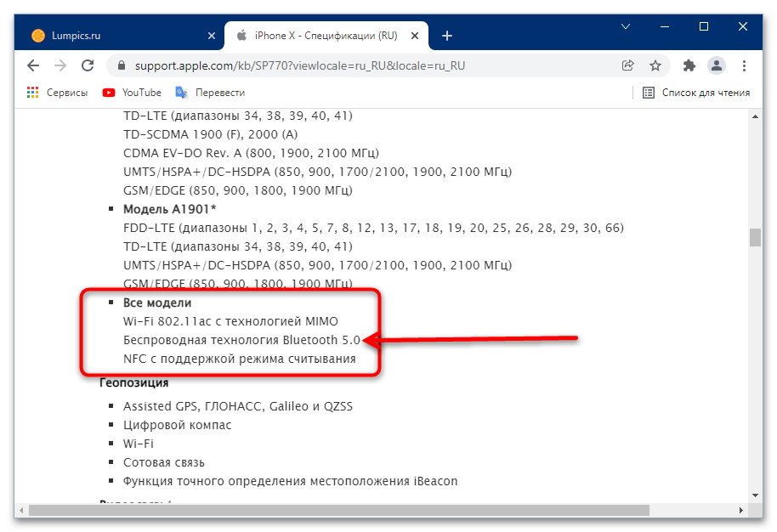
Task: Click the 'Геопозиция' section heading
Action: (133, 382)
